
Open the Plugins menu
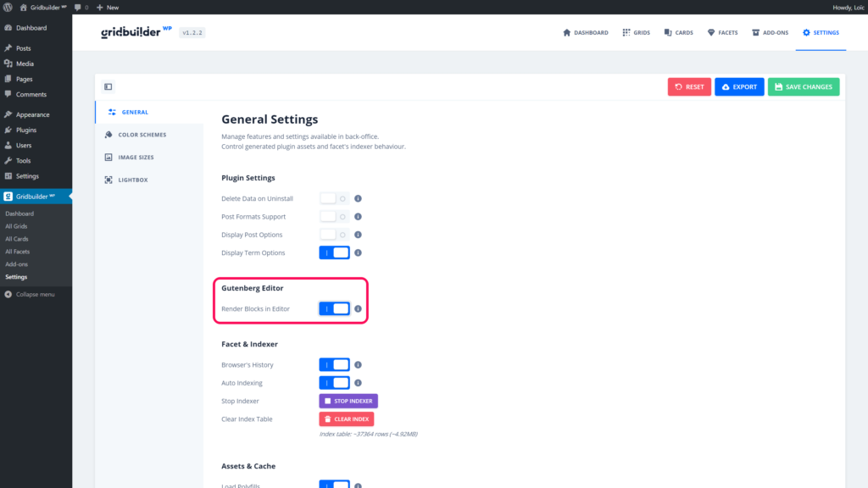pyautogui.click(x=36, y=130)
